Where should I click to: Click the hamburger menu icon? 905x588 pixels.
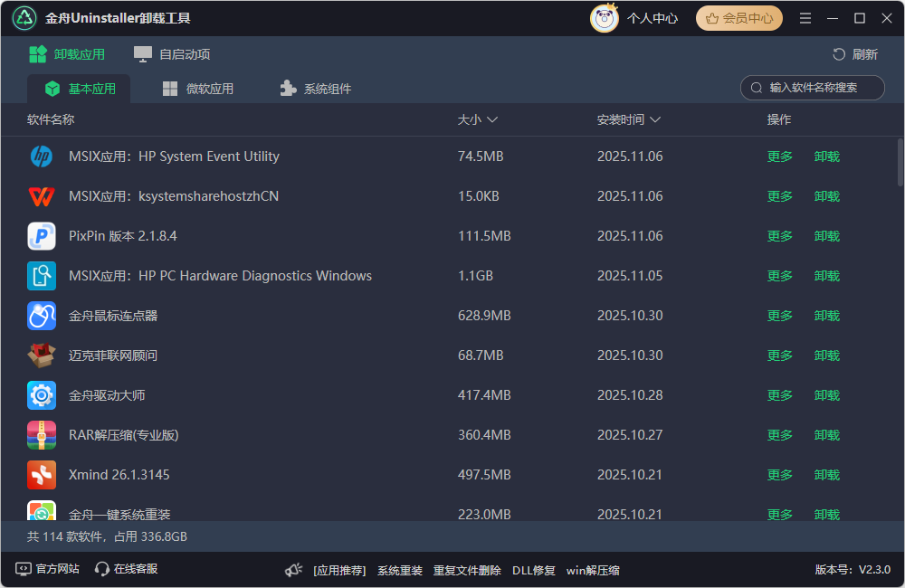[805, 17]
